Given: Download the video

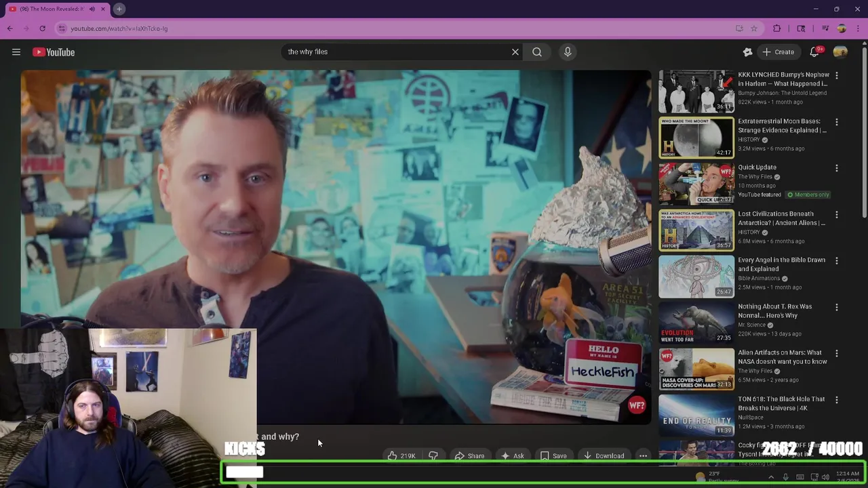Looking at the screenshot, I should pyautogui.click(x=604, y=456).
